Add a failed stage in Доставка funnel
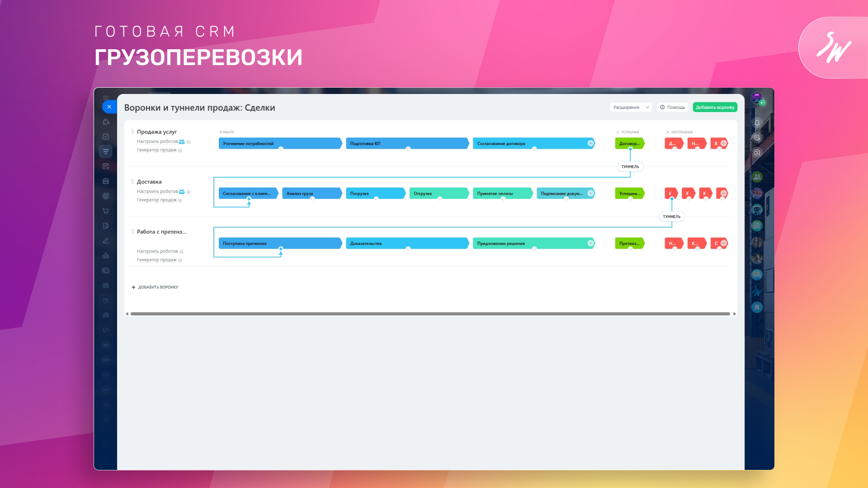Screen dimensions: 868x488 (x=724, y=193)
